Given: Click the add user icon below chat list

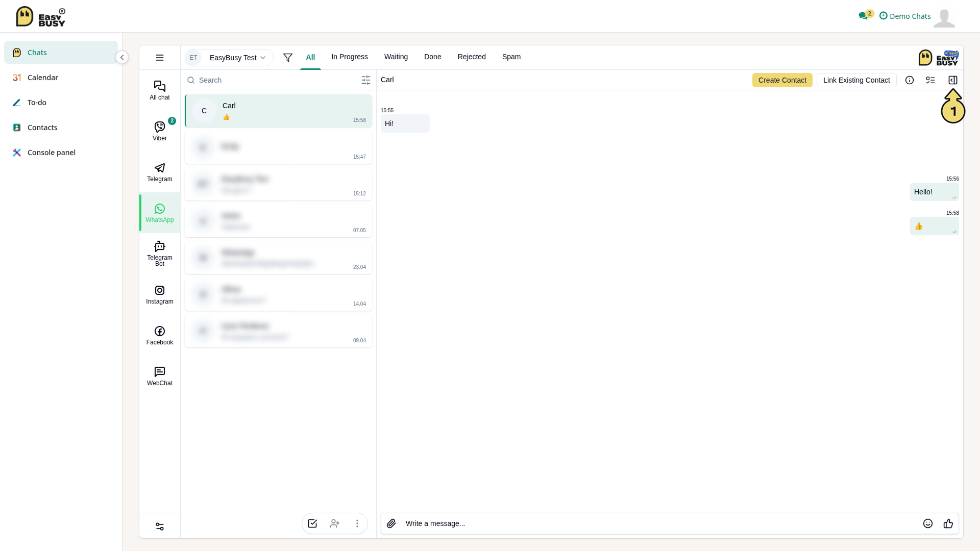Looking at the screenshot, I should click(335, 523).
